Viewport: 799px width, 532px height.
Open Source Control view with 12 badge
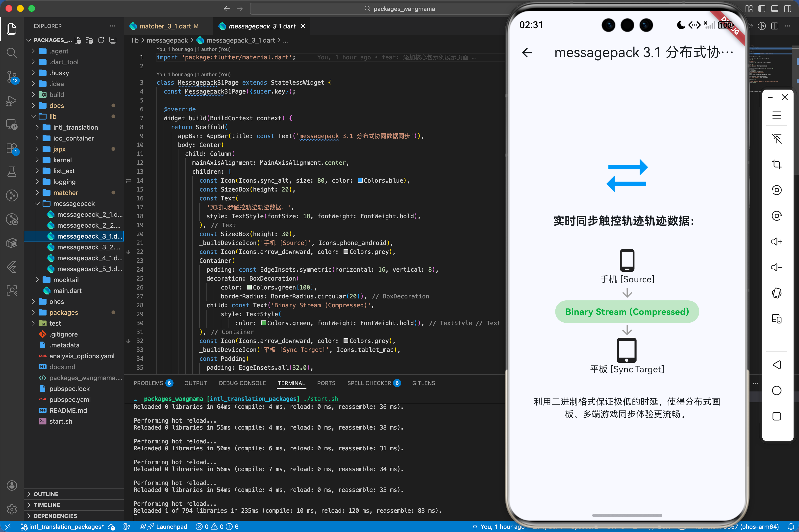[x=12, y=77]
